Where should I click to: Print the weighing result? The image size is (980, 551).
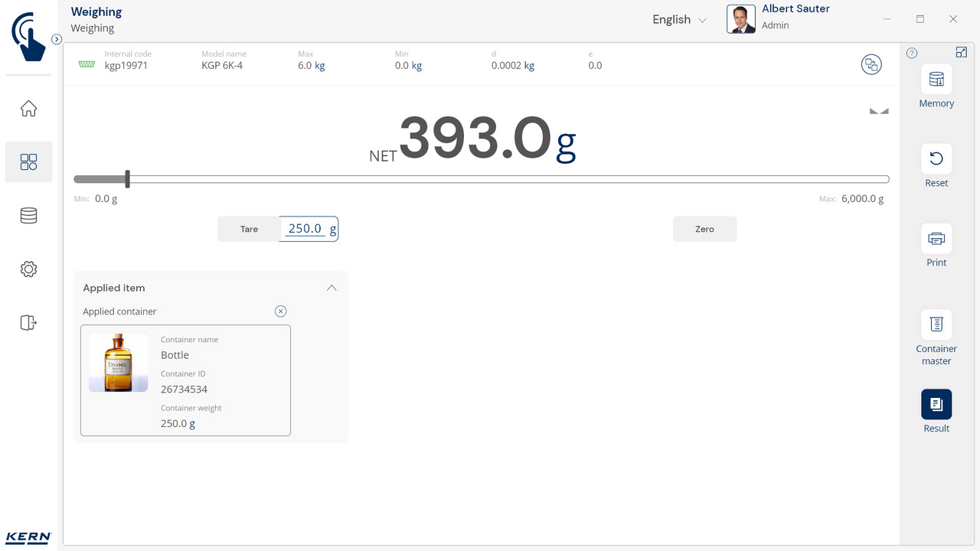coord(936,239)
